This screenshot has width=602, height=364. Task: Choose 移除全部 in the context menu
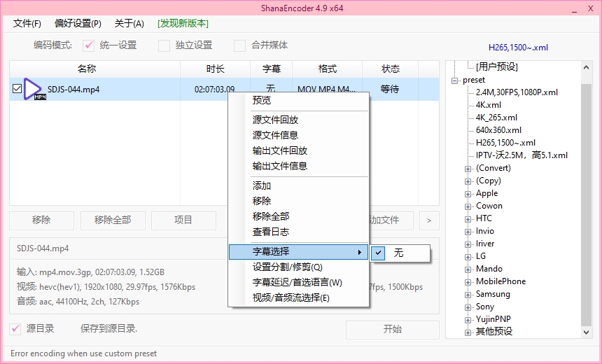(298, 216)
